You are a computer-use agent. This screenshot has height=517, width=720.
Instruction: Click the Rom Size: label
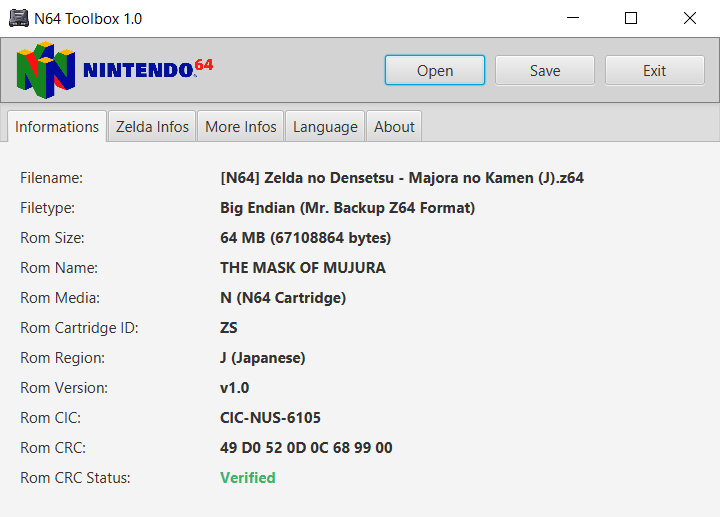pos(52,238)
